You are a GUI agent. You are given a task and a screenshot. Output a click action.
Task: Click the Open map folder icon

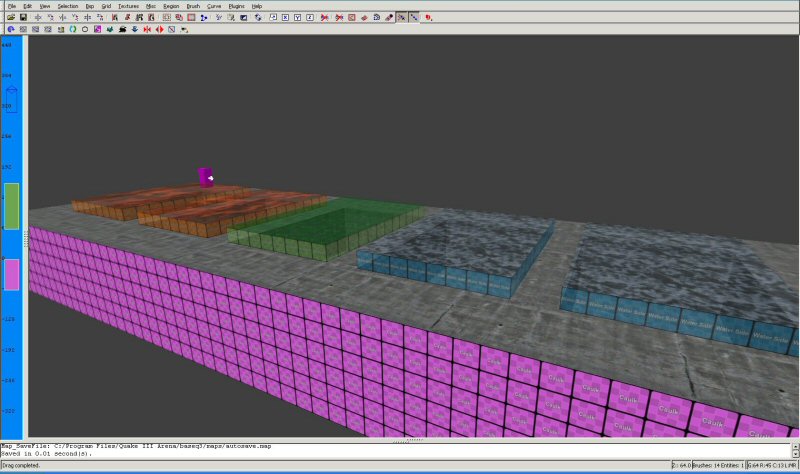pyautogui.click(x=9, y=17)
